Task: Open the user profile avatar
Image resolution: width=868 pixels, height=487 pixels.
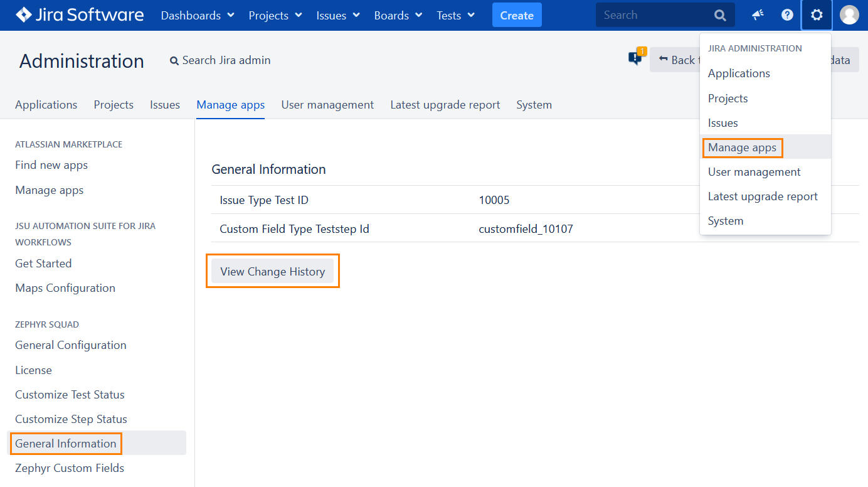Action: 849,15
